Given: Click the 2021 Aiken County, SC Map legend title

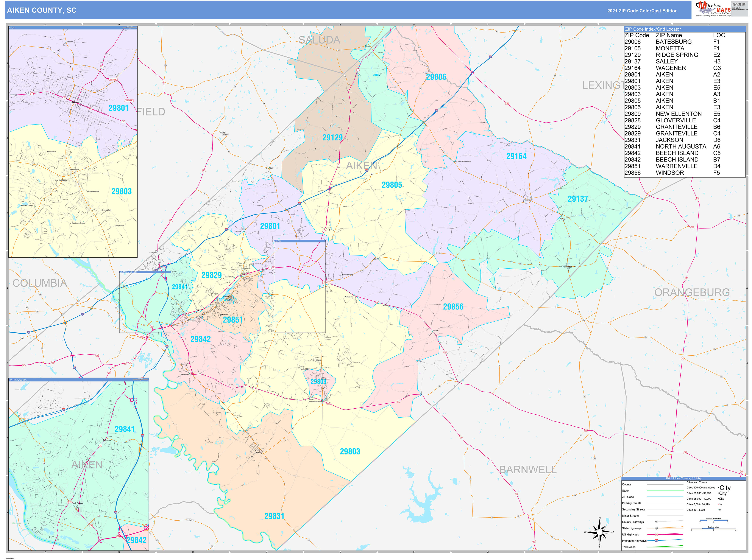Looking at the screenshot, I should pos(683,478).
